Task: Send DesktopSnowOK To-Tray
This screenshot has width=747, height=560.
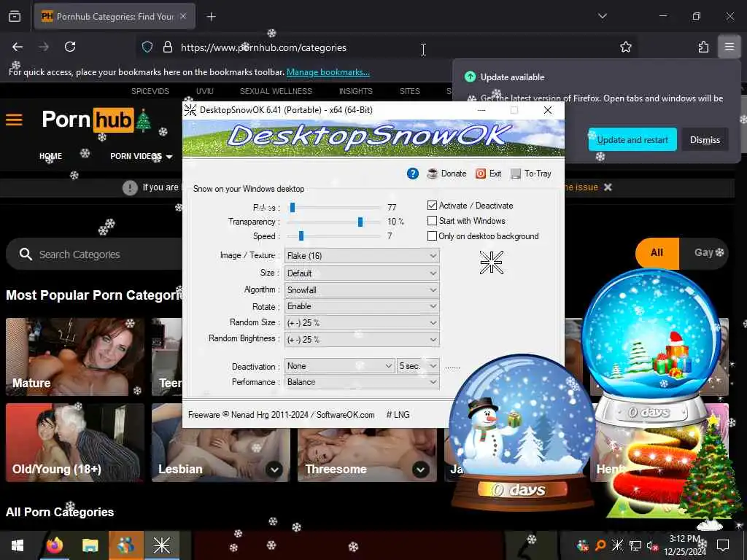Action: click(x=531, y=174)
